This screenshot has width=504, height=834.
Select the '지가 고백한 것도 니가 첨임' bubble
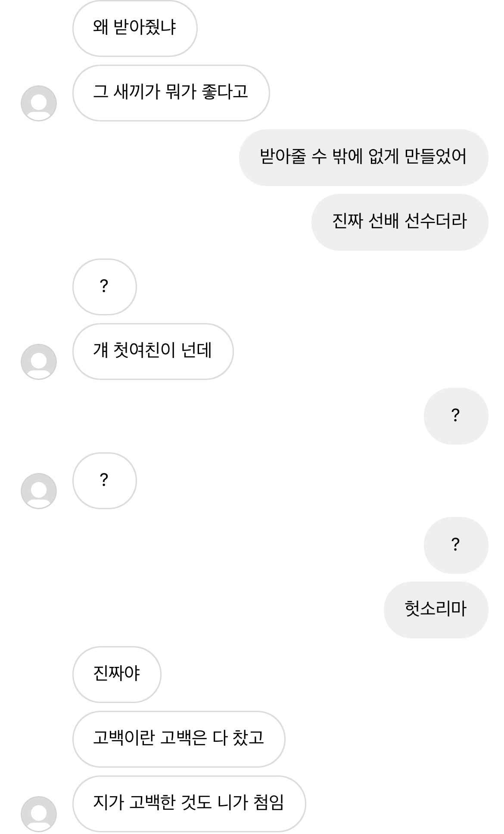(189, 803)
